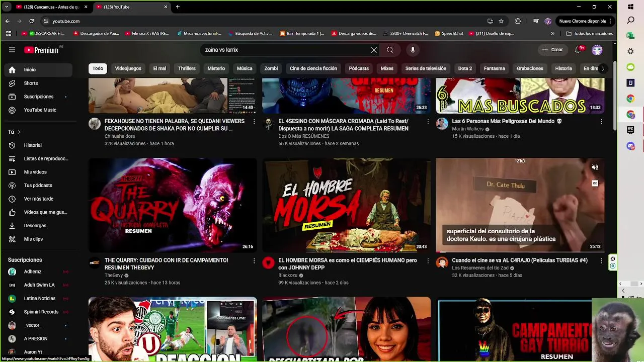Expand the Tú section chevron
The width and height of the screenshot is (644, 362).
coord(19,132)
